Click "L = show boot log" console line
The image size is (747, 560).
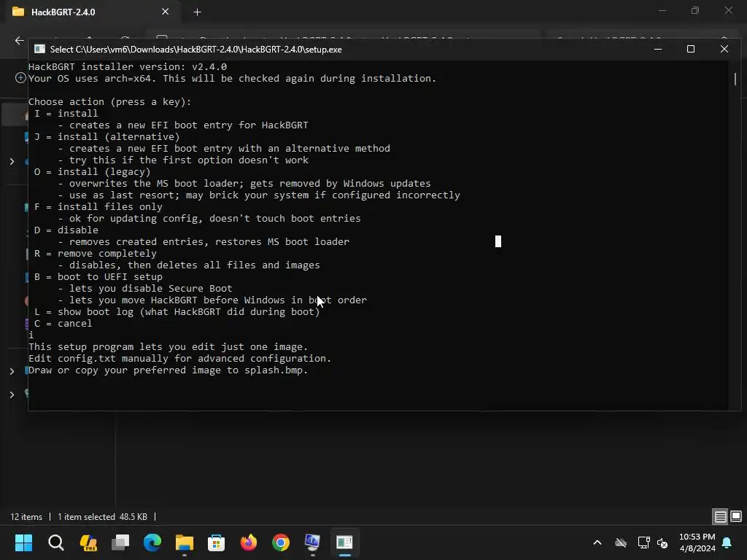[177, 311]
